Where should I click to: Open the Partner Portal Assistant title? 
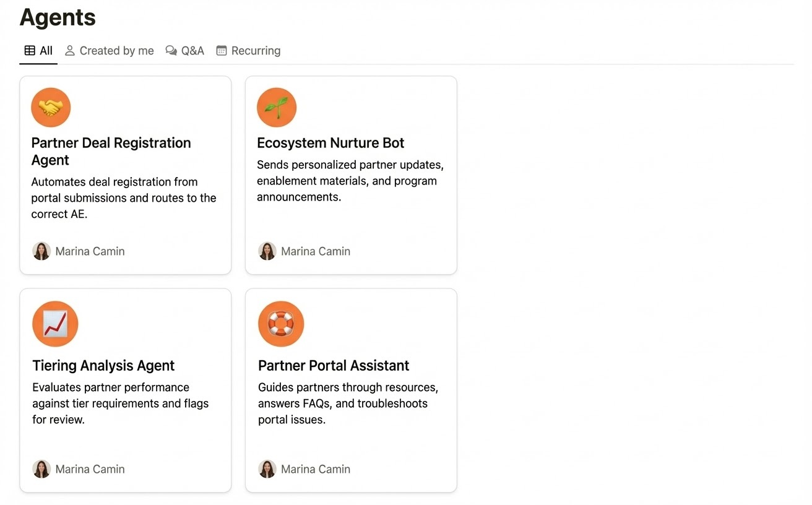point(334,366)
